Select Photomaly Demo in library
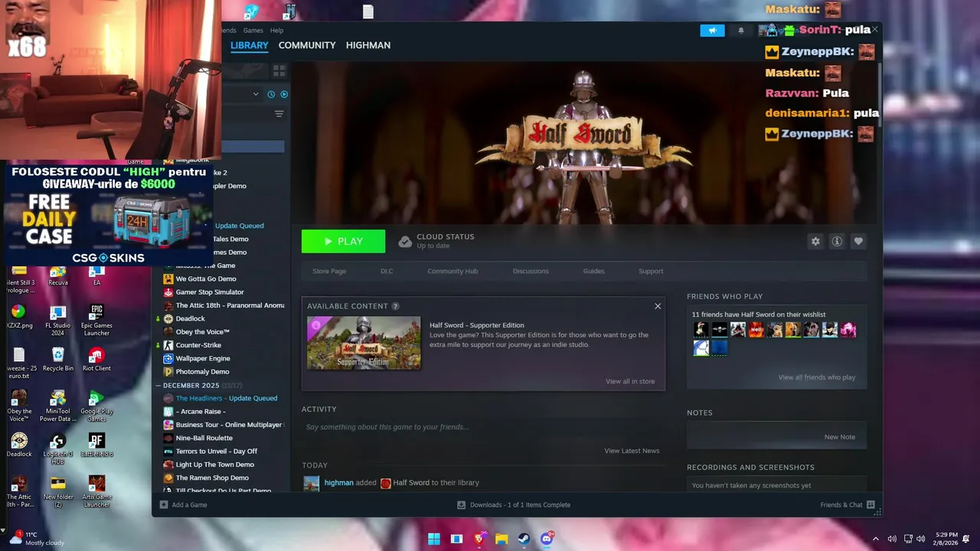The image size is (980, 551). click(x=203, y=372)
